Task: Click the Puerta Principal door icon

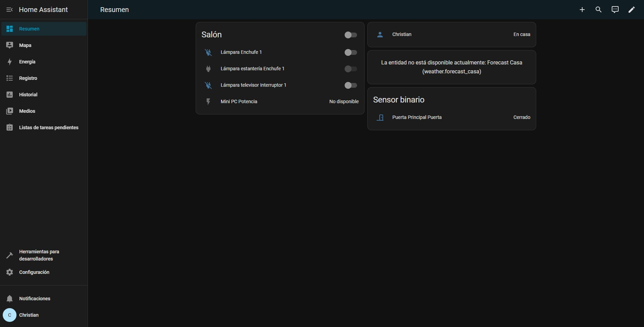Action: tap(380, 118)
